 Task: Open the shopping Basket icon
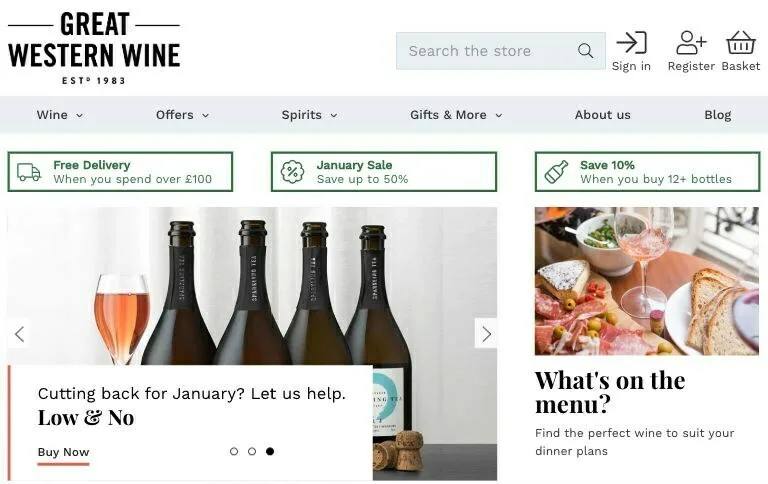pyautogui.click(x=741, y=43)
